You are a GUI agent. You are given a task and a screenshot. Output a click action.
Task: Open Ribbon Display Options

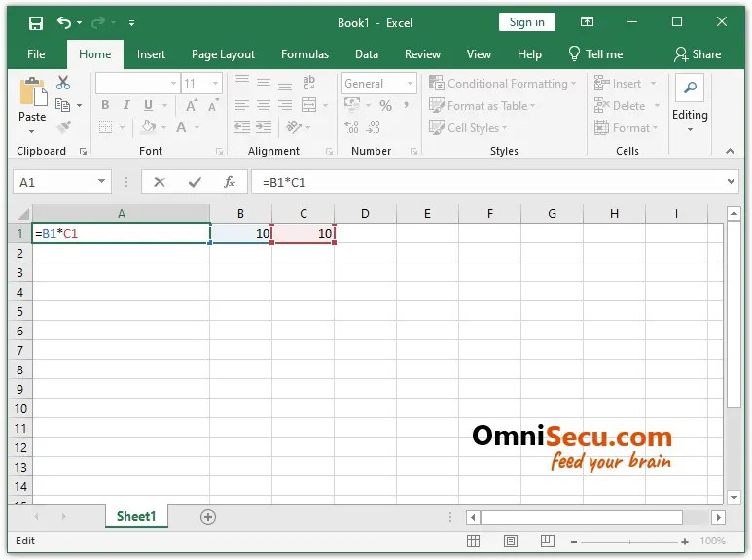(587, 21)
